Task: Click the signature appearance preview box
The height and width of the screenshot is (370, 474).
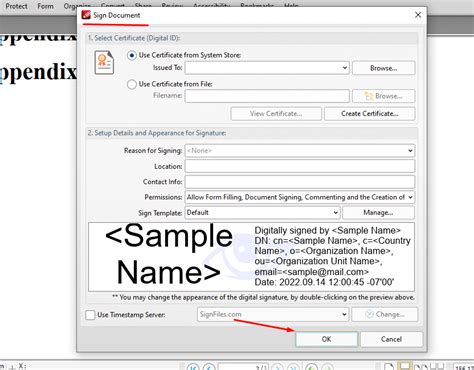Action: point(251,257)
